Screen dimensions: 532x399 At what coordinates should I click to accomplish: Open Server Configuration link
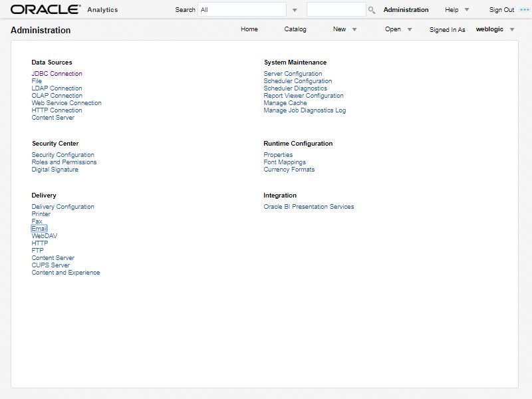coord(293,74)
